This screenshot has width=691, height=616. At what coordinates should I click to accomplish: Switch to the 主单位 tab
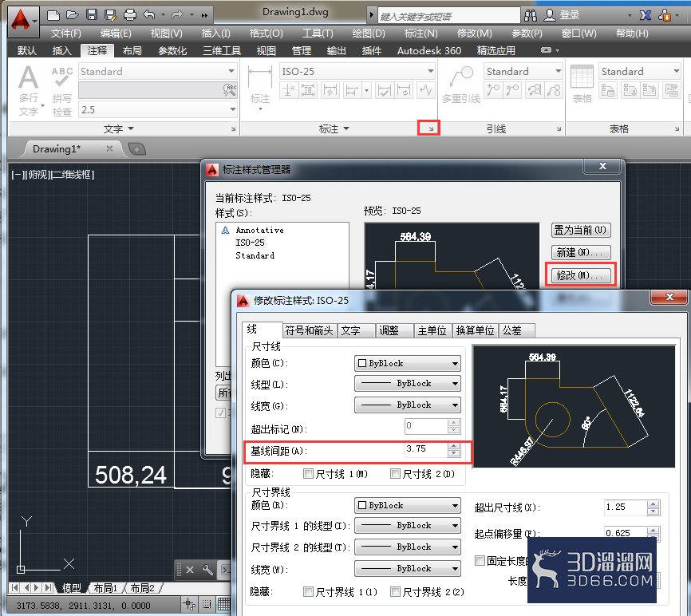(432, 330)
